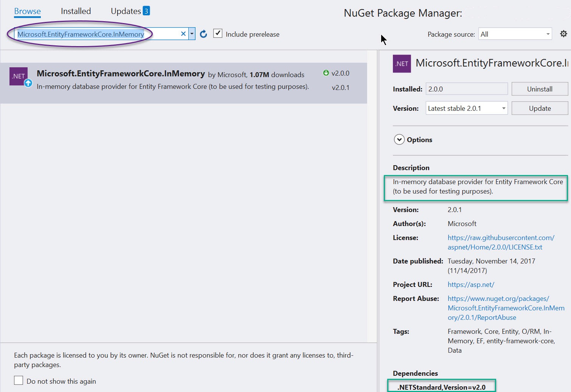Refresh the package search results

coord(203,34)
